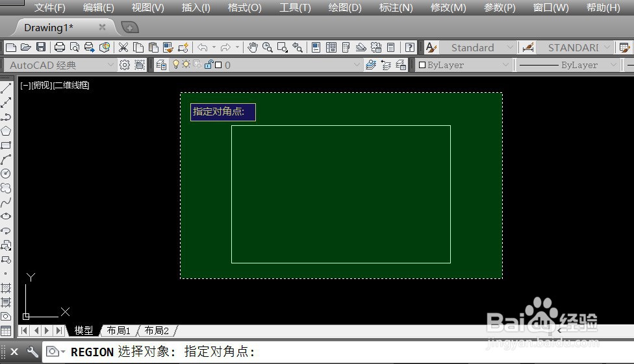Add a new drawing tab
Viewport: 634px width, 364px height.
(x=129, y=27)
